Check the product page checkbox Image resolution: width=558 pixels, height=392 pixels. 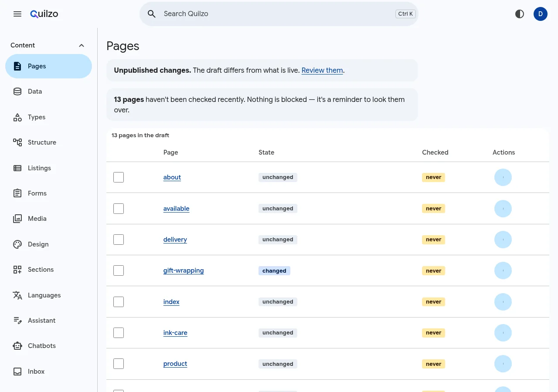pos(119,364)
